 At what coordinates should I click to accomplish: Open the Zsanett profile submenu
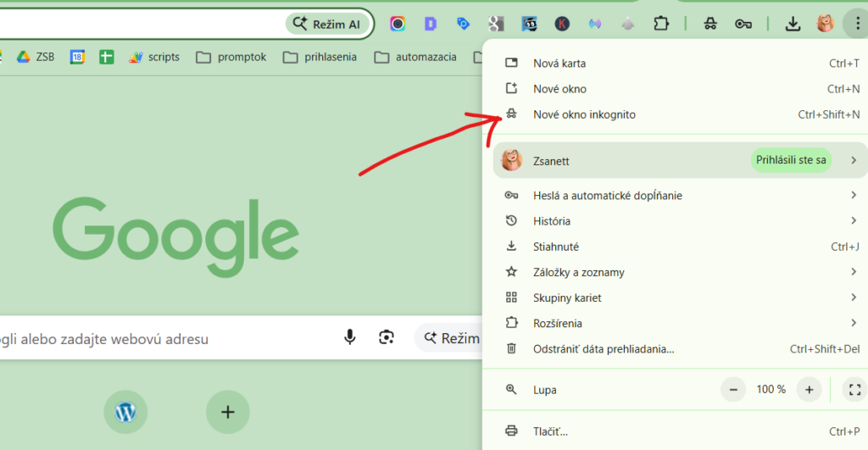[680, 160]
